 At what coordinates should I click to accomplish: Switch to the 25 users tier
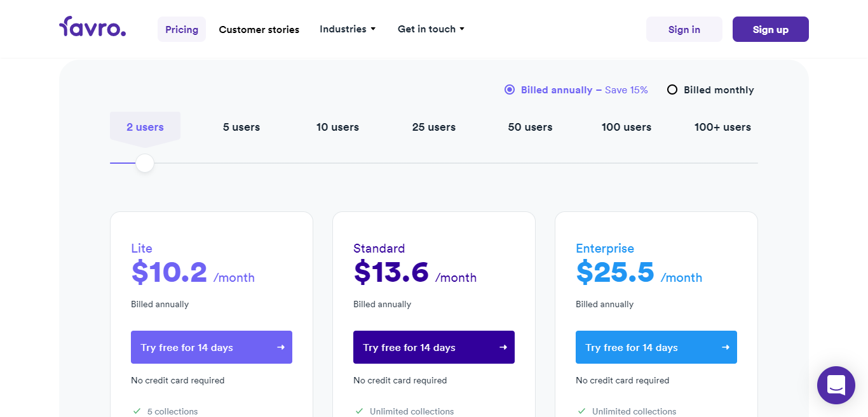pyautogui.click(x=434, y=127)
